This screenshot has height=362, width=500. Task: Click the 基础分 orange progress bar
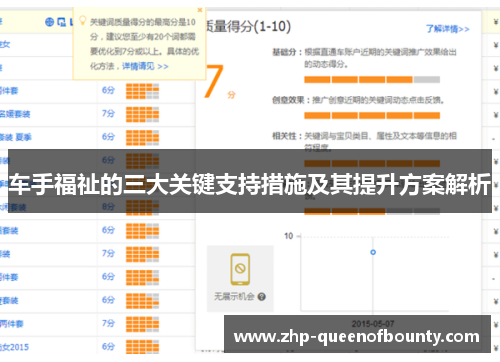pos(372,80)
